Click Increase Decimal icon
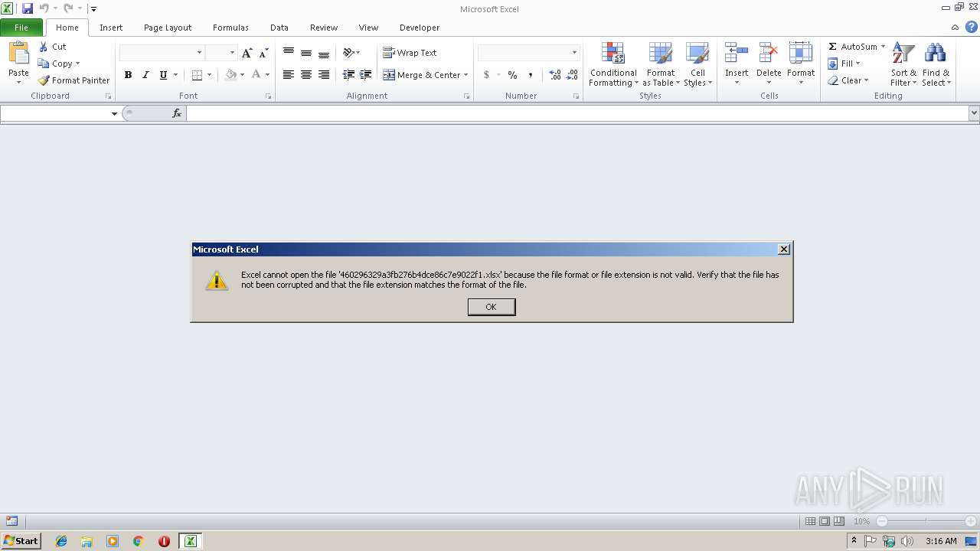980x551 pixels. click(x=554, y=75)
